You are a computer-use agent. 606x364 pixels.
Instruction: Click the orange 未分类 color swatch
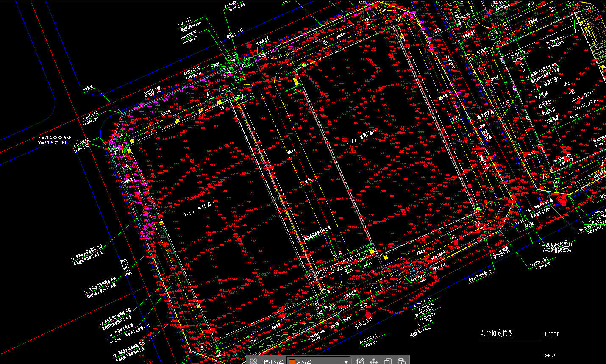292,362
